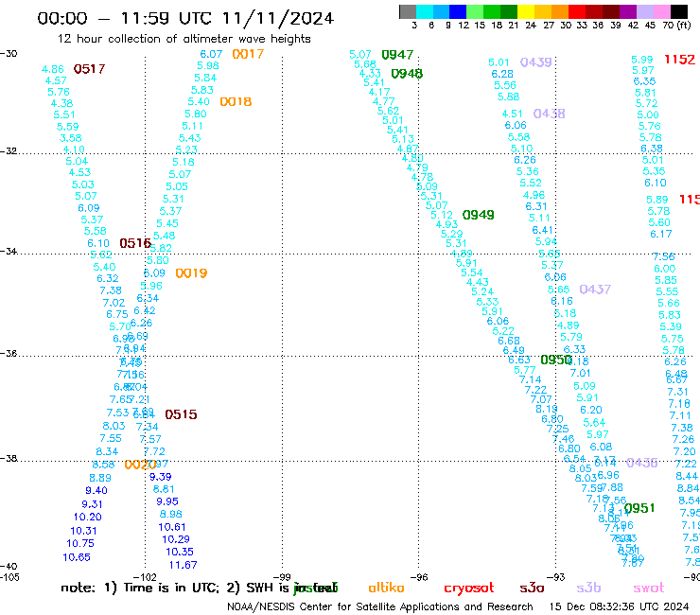Image resolution: width=700 pixels, height=615 pixels.
Task: Click the altika time label '0019'
Action: (x=191, y=273)
